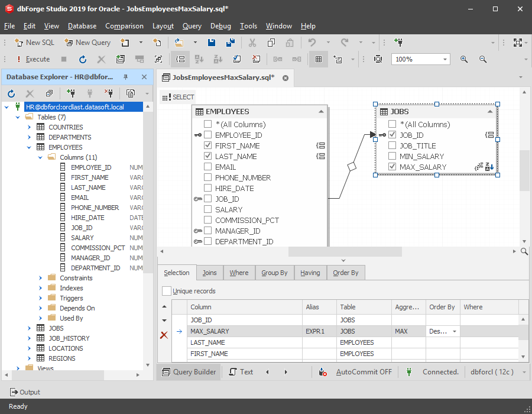Screen dimensions: 532x414
Task: Click the Execute button
Action: click(x=34, y=59)
